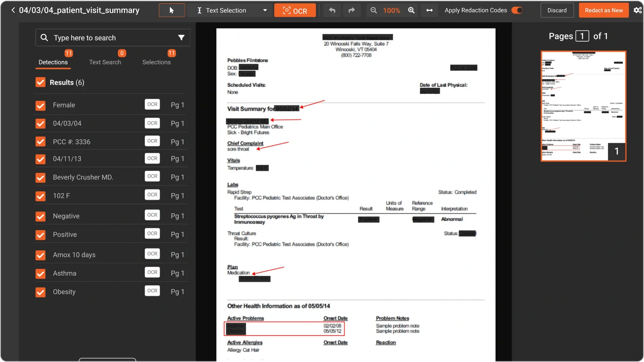
Task: Click the OCR badge on Obesity row
Action: (152, 291)
